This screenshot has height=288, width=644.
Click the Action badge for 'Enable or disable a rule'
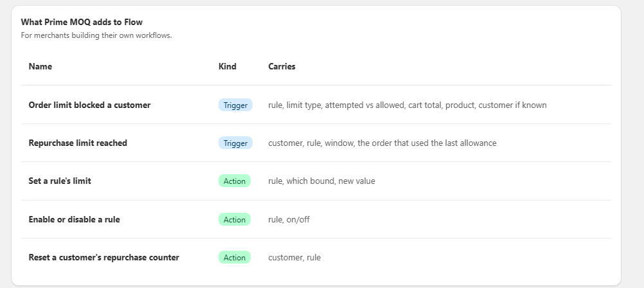tap(235, 219)
